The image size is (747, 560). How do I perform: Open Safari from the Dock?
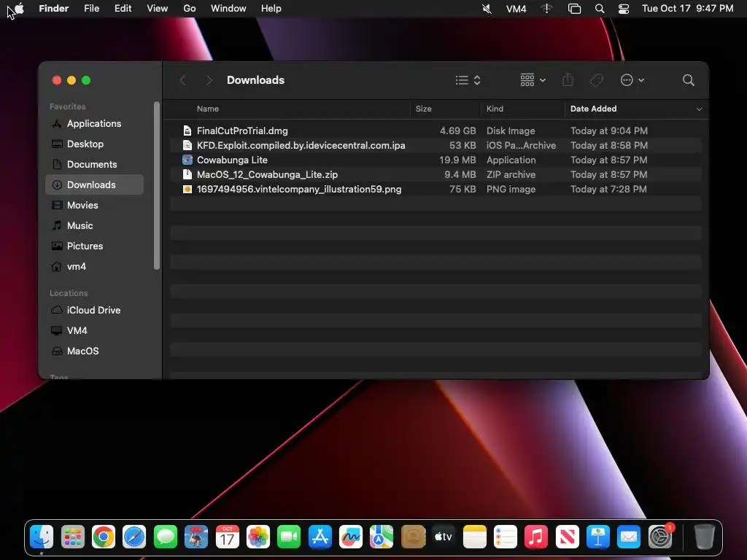[x=134, y=537]
